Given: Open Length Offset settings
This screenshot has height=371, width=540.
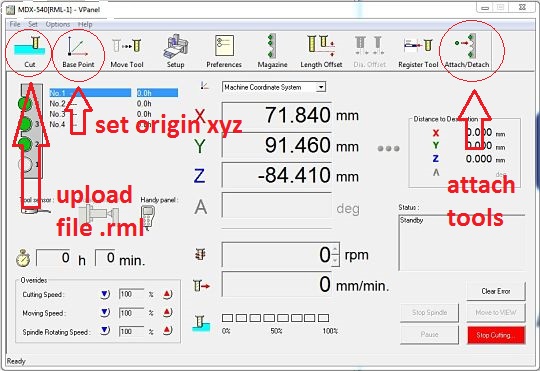Looking at the screenshot, I should pos(321,51).
